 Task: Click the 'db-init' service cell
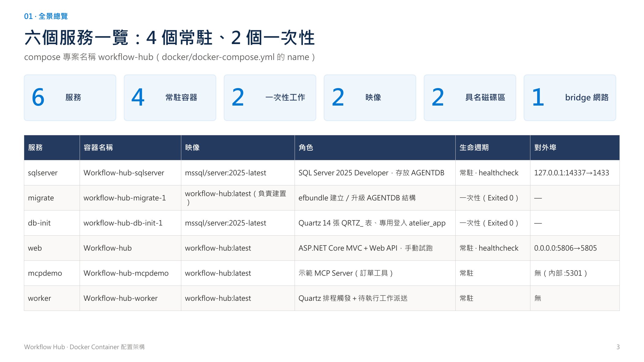[x=52, y=223]
